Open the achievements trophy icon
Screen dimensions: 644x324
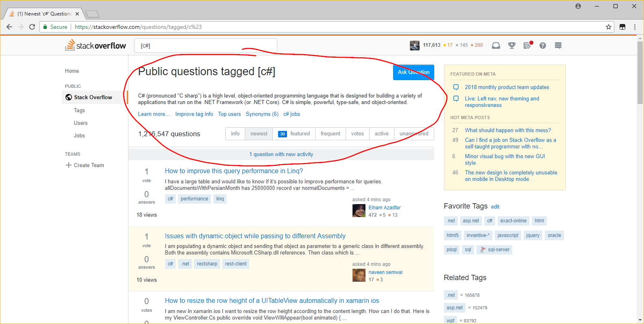tap(512, 46)
